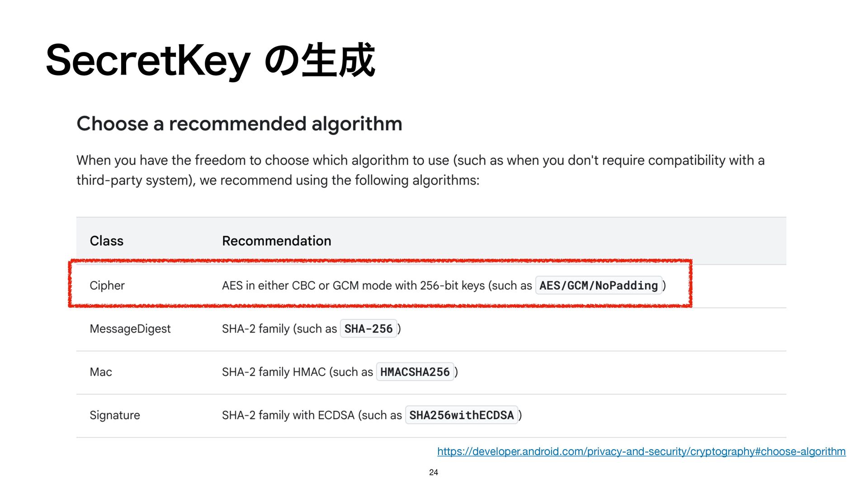Click the 'Choose a recommended algorithm' heading

[240, 124]
